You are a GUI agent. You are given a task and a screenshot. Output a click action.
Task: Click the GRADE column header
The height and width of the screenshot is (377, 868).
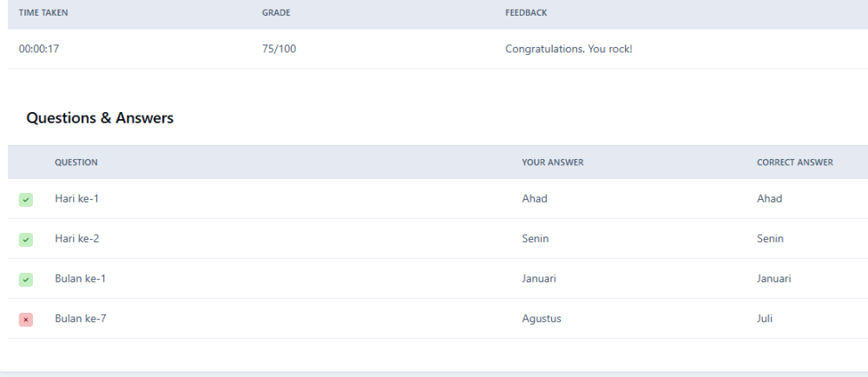(x=276, y=13)
